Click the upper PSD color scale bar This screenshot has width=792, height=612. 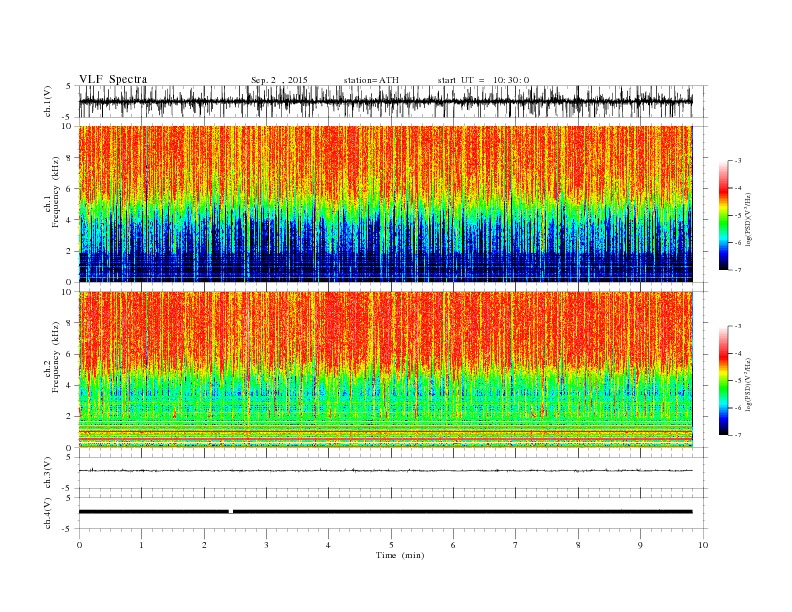click(x=724, y=216)
